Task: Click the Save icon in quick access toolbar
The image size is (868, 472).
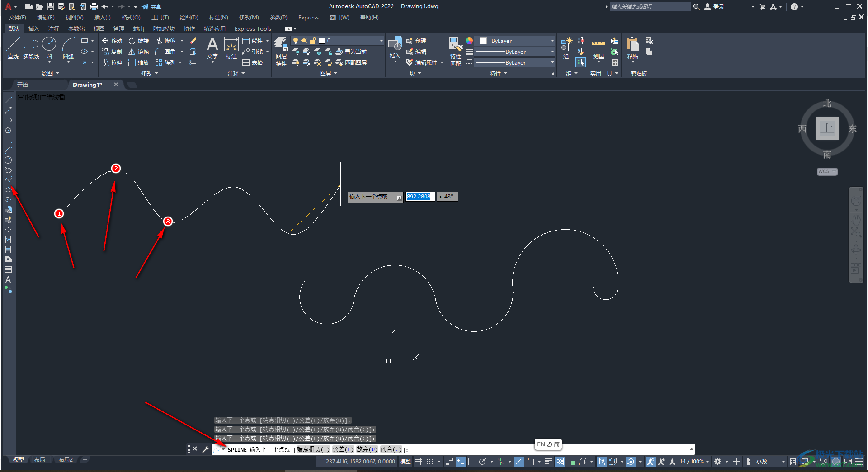Action: click(x=51, y=7)
